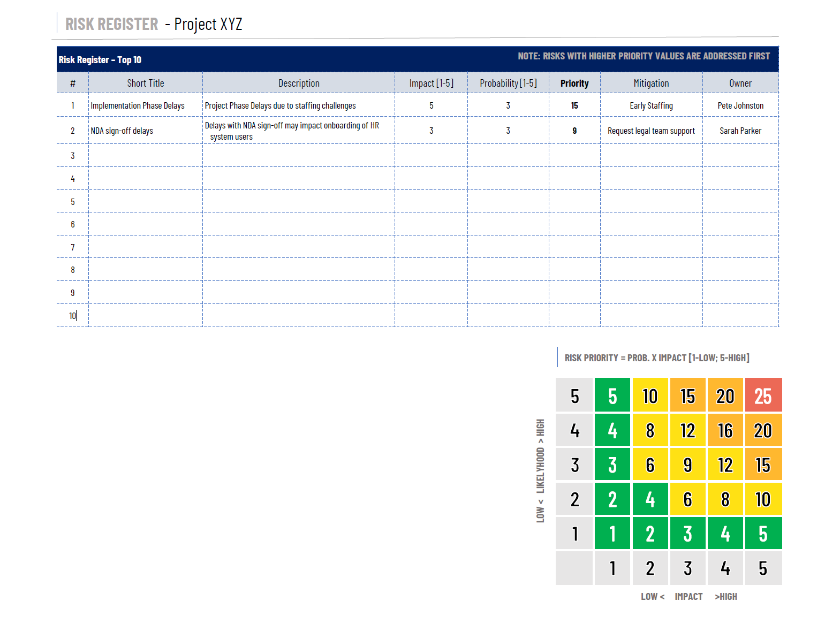The image size is (840, 631).
Task: Click the red 25 cell in risk matrix
Action: tap(763, 396)
